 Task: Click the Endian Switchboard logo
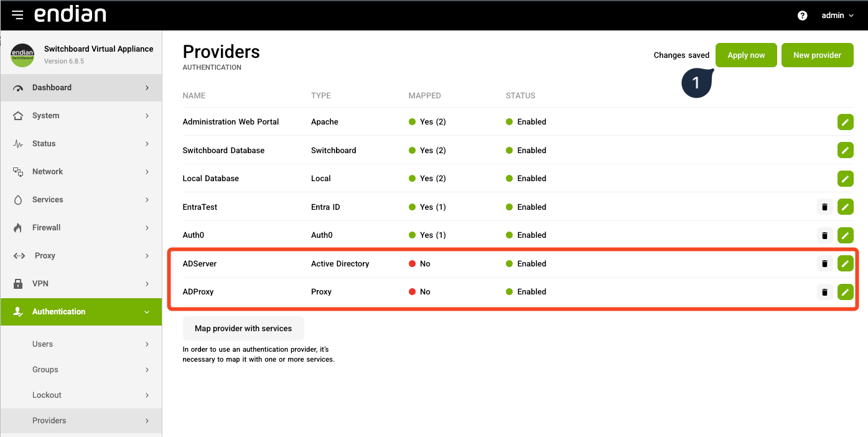click(x=23, y=55)
